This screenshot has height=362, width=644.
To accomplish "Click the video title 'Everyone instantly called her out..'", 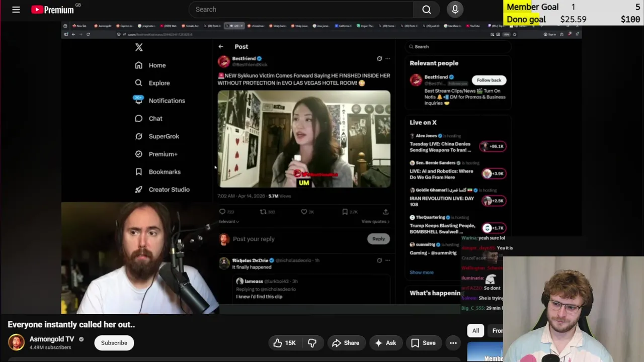I will click(71, 325).
